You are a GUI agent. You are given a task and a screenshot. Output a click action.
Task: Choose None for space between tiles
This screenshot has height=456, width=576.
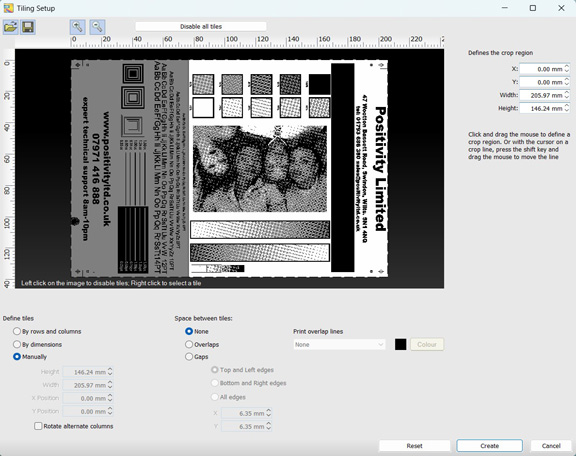click(x=197, y=331)
